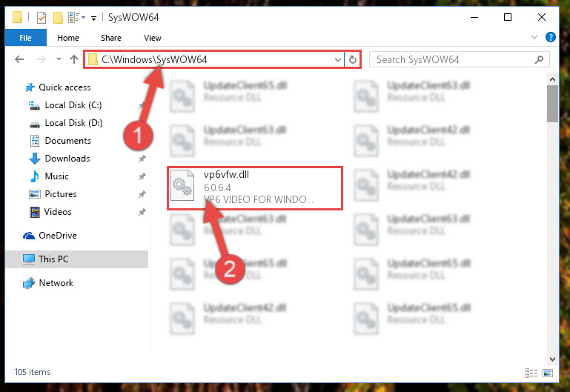Switch to the View ribbon tab
Viewport: 570px width, 392px height.
[x=152, y=38]
